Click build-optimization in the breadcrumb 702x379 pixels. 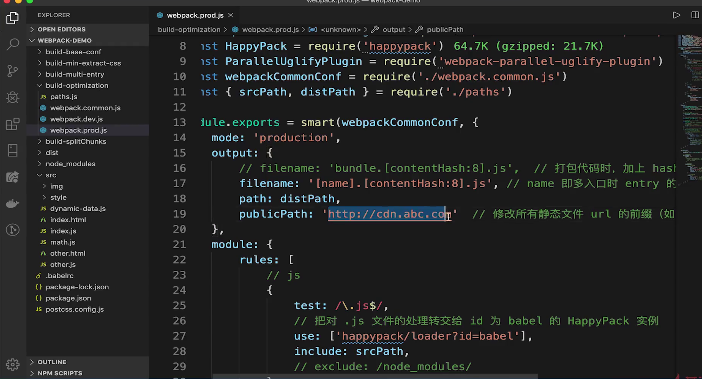point(188,30)
